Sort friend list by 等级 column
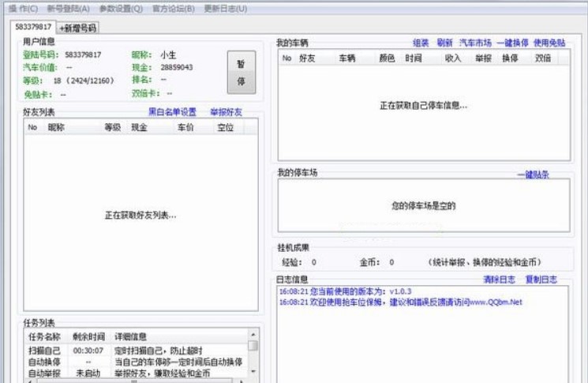Image resolution: width=588 pixels, height=383 pixels. [x=113, y=128]
